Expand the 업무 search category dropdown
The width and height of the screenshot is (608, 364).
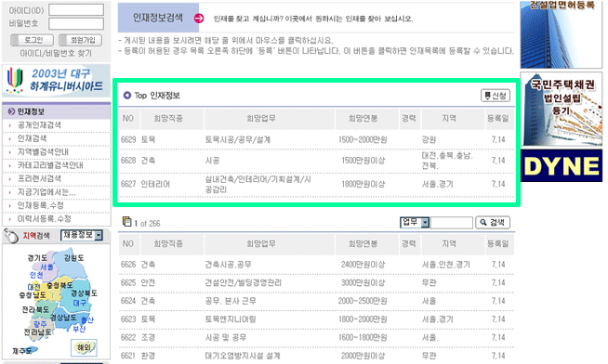(x=415, y=222)
